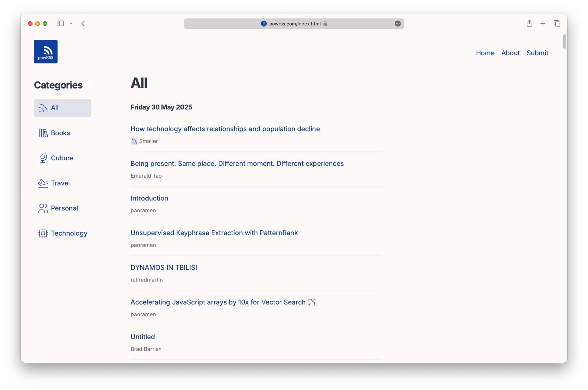This screenshot has width=588, height=390.
Task: Go to the Home page
Action: (x=485, y=53)
